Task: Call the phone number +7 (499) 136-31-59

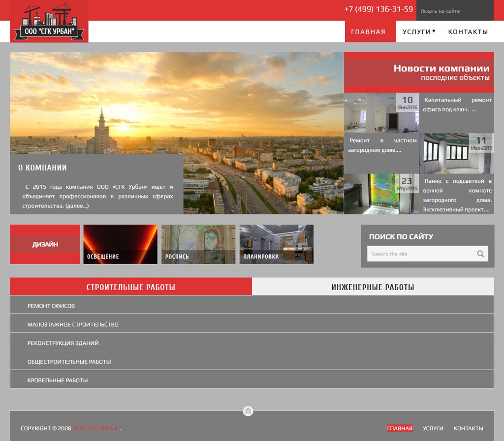Action: (378, 9)
